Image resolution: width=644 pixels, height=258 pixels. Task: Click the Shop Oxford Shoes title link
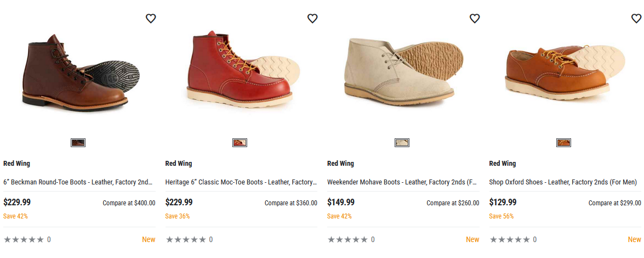click(563, 182)
